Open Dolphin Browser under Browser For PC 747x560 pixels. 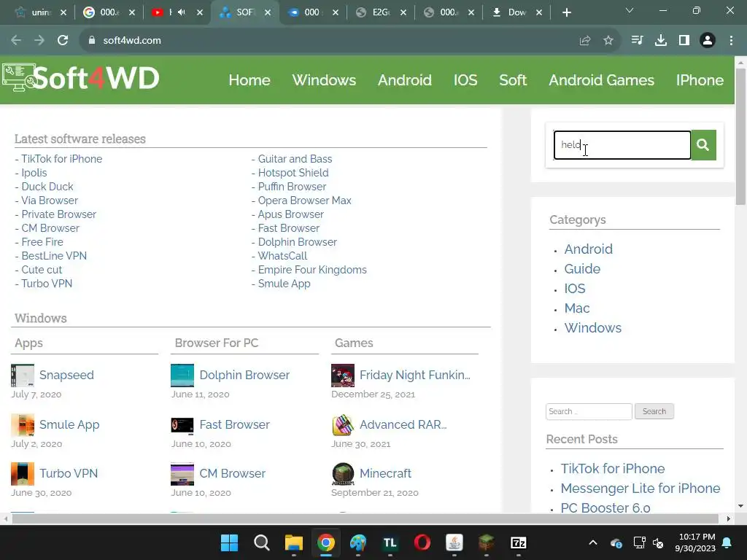(244, 376)
